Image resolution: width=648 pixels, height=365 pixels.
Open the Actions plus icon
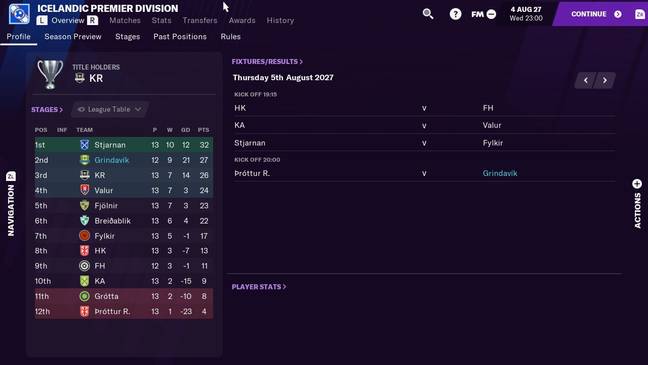(637, 184)
